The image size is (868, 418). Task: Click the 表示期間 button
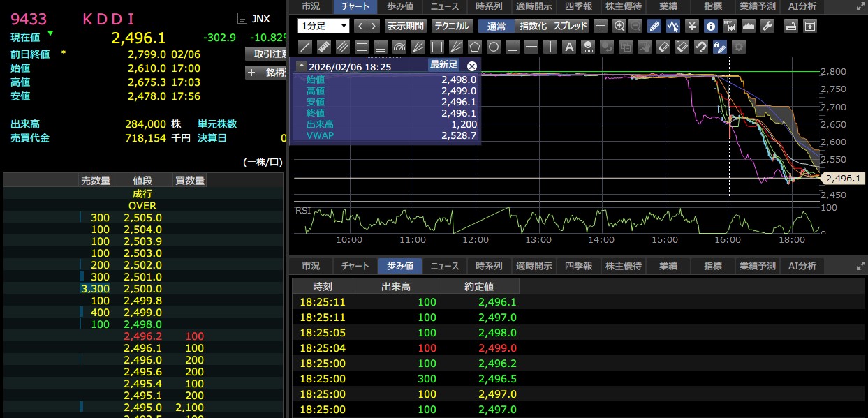(x=405, y=27)
